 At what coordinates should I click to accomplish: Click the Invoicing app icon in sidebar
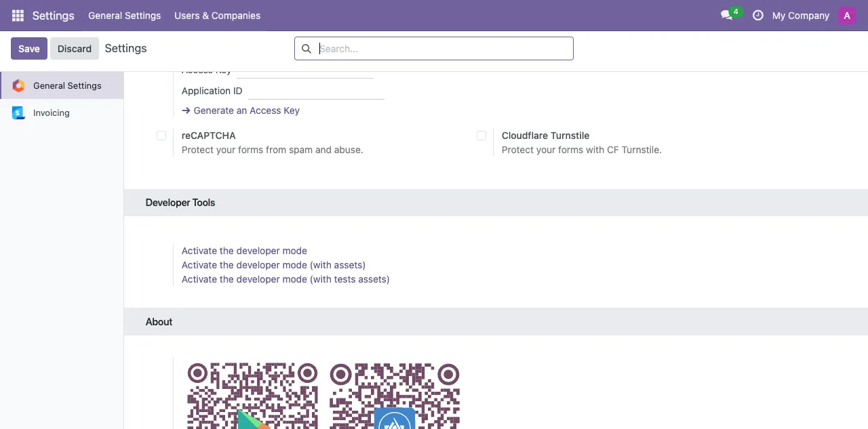pos(19,113)
